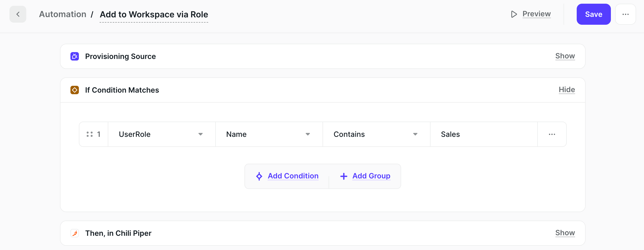
Task: Show the Then, in Chili Piper section
Action: pyautogui.click(x=565, y=233)
